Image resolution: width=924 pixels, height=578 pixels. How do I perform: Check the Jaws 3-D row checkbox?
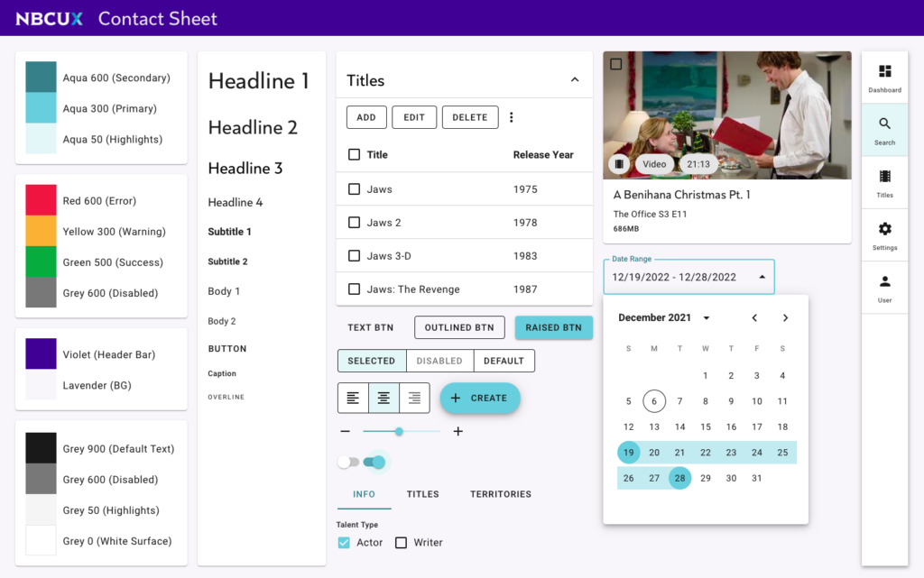pos(354,256)
